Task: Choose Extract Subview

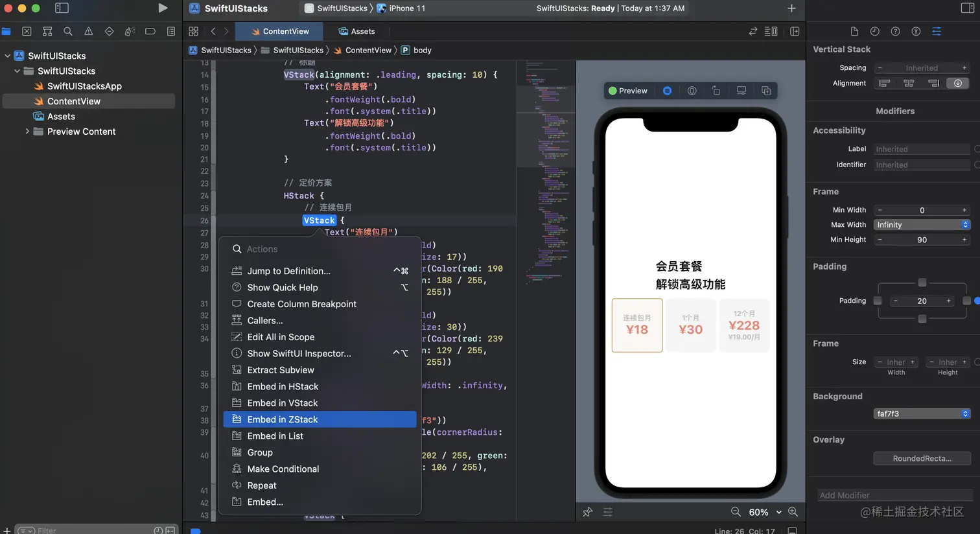Action: (320, 370)
